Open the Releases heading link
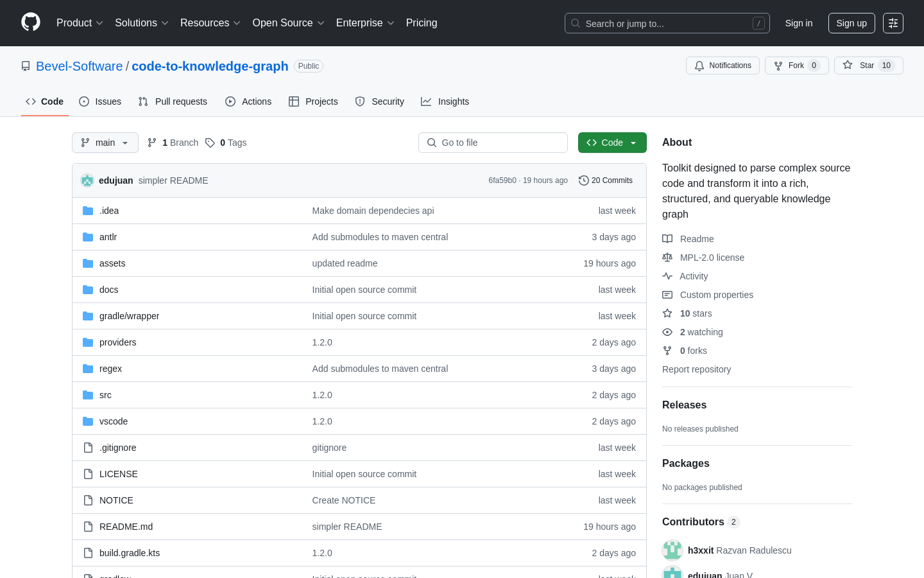Screen dimensions: 924x578 click(684, 405)
